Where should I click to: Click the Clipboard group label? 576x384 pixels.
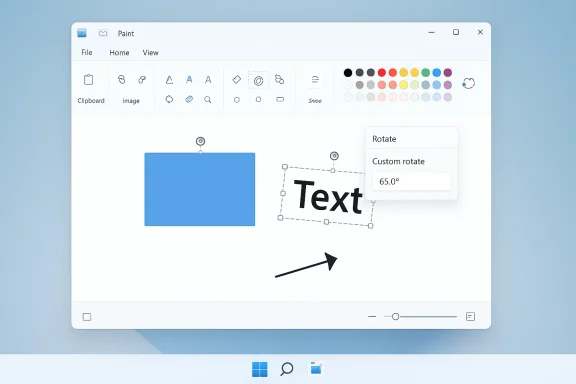(91, 101)
